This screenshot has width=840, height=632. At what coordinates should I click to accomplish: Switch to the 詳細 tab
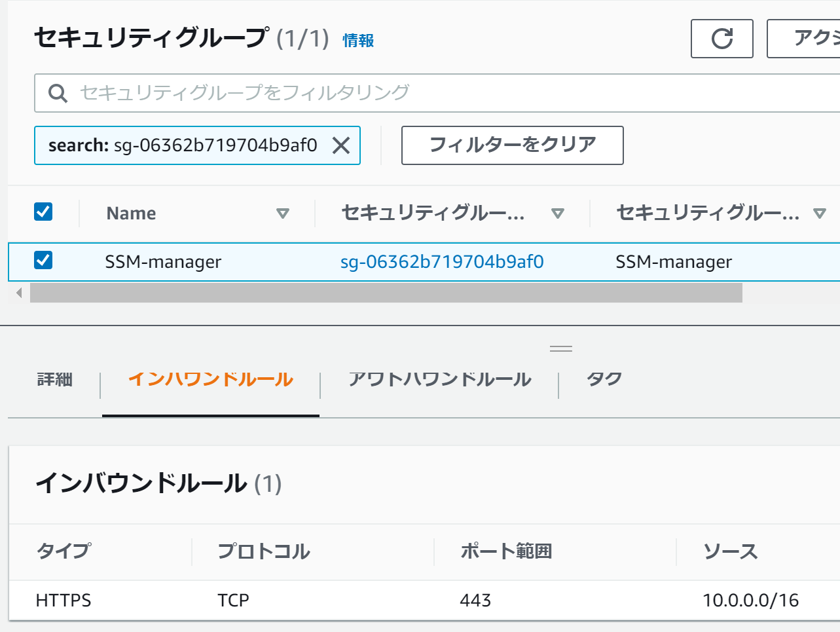pyautogui.click(x=55, y=380)
